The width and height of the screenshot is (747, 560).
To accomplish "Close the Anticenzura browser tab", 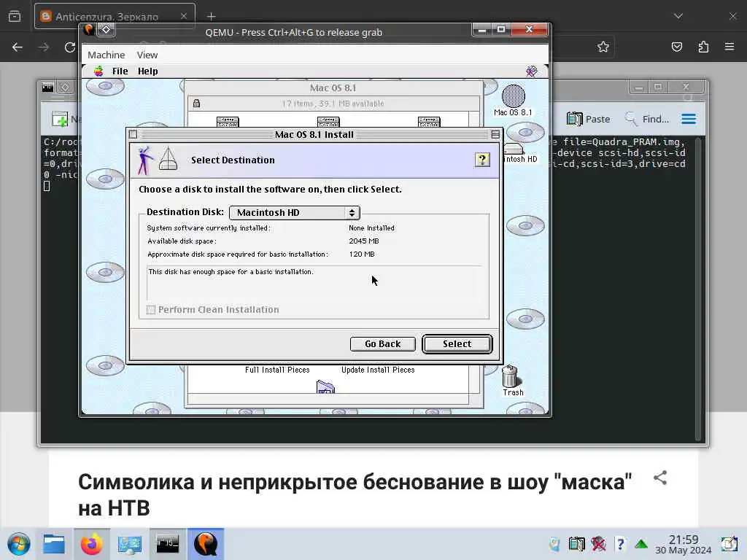I will (184, 16).
